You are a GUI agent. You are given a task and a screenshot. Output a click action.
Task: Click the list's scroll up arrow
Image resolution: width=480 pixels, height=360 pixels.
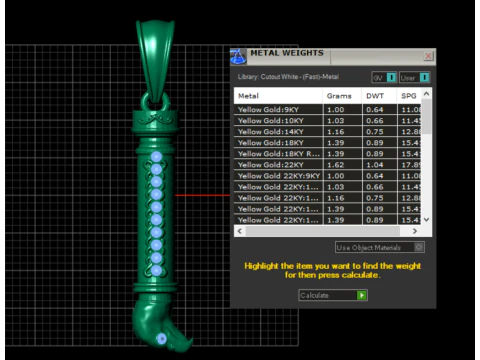click(426, 94)
